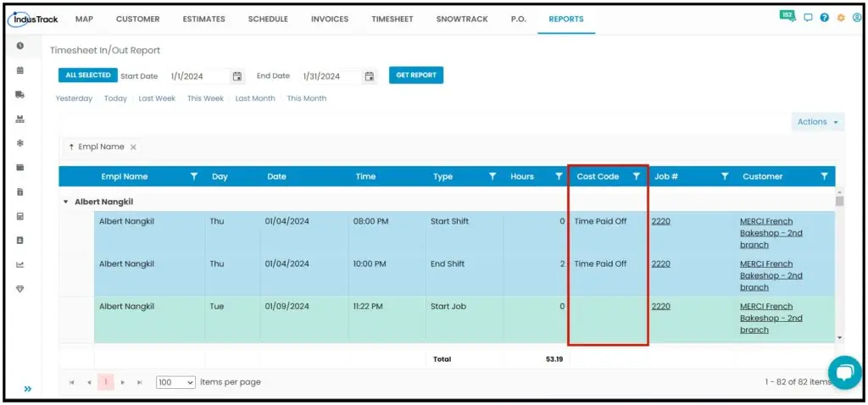The width and height of the screenshot is (868, 405).
Task: Open the user profile icon
Action: [857, 18]
